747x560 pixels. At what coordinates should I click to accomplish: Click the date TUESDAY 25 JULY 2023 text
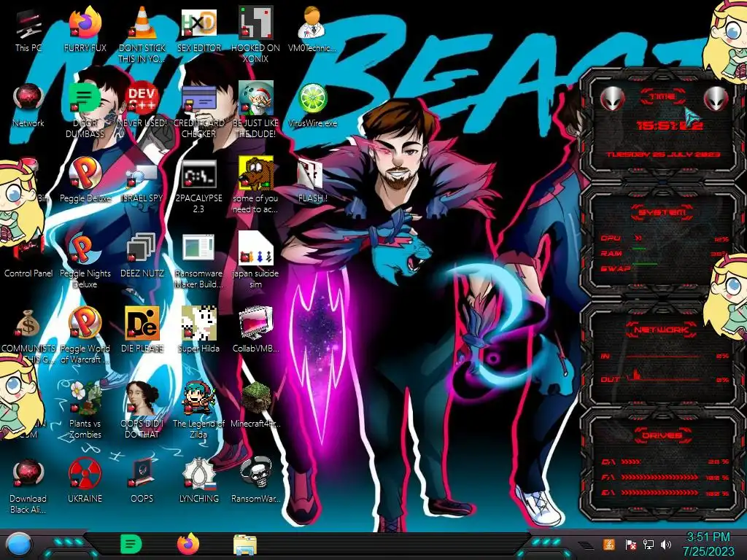663,155
